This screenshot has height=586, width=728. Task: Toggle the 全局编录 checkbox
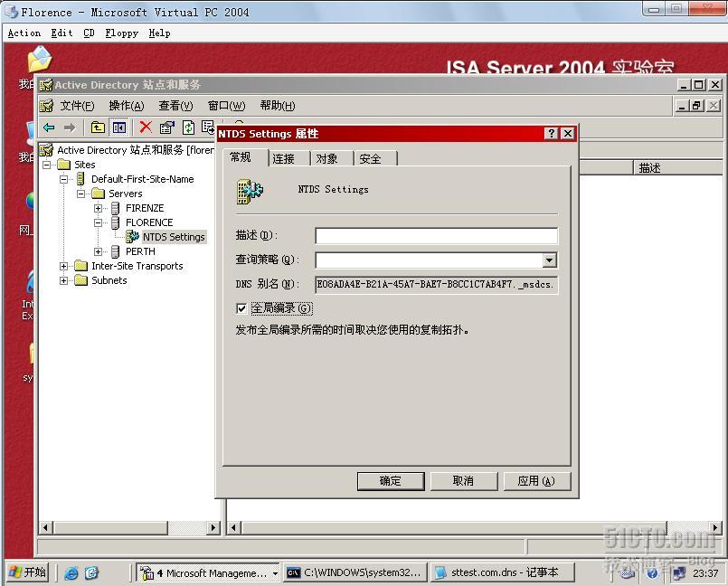coord(241,308)
